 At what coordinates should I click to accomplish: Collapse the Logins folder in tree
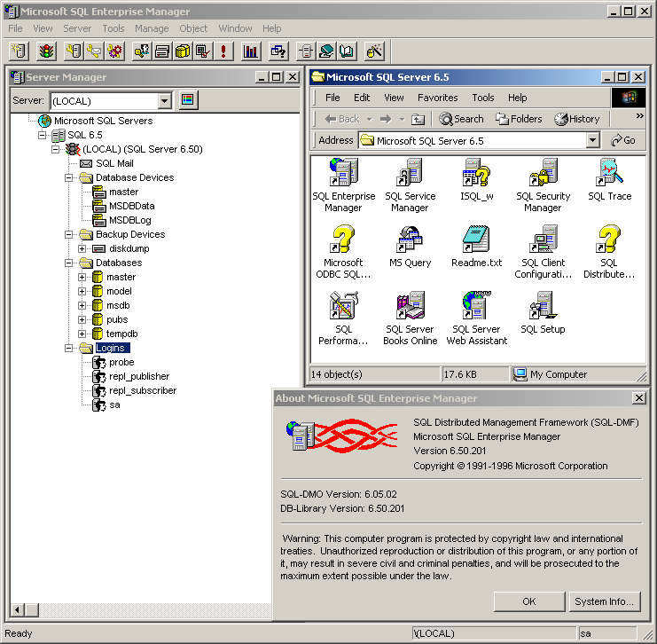tap(68, 348)
